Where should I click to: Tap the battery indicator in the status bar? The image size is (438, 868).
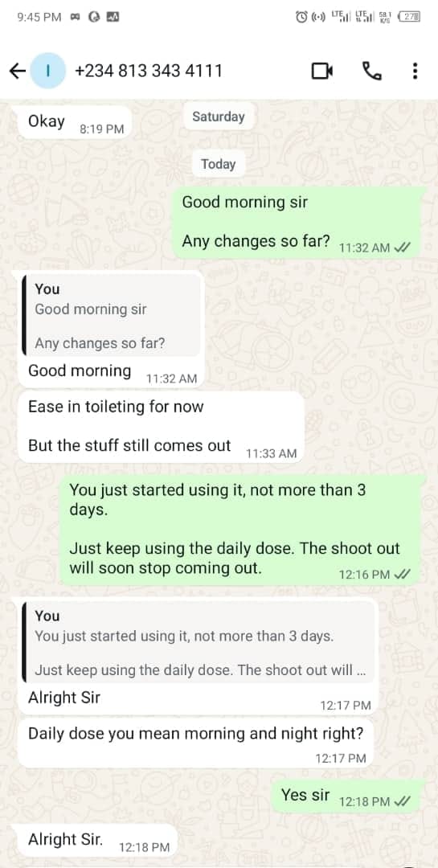point(409,17)
